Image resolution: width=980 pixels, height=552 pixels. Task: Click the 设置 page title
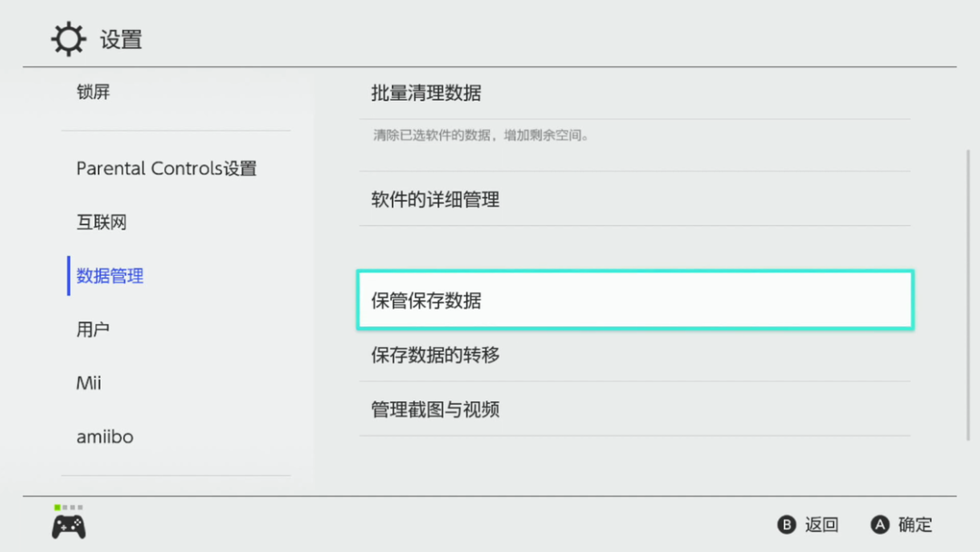point(121,40)
